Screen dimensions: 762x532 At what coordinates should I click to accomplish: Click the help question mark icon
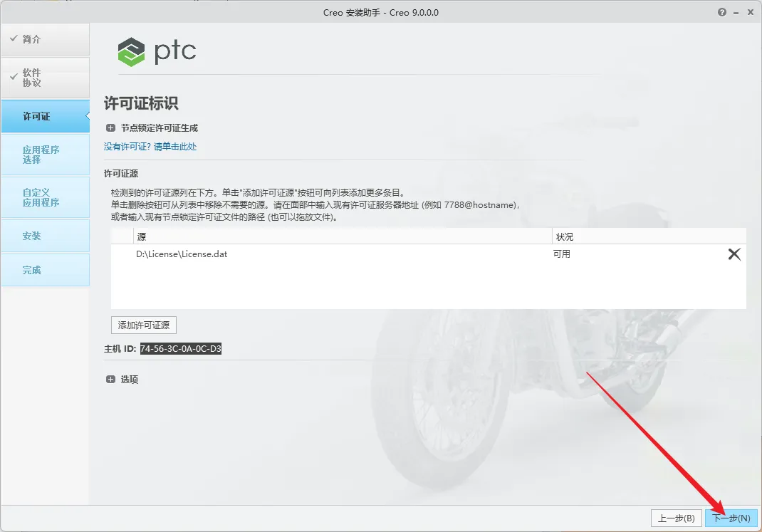721,12
